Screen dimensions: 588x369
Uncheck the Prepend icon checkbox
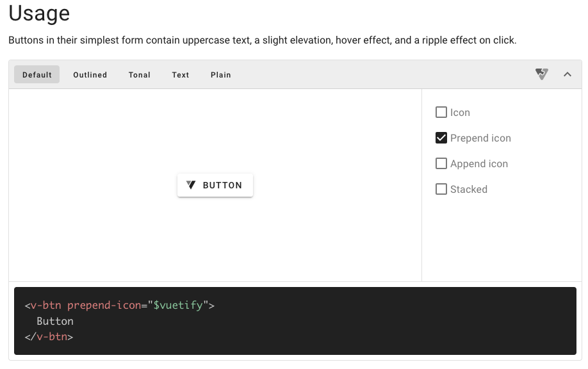[x=441, y=138]
